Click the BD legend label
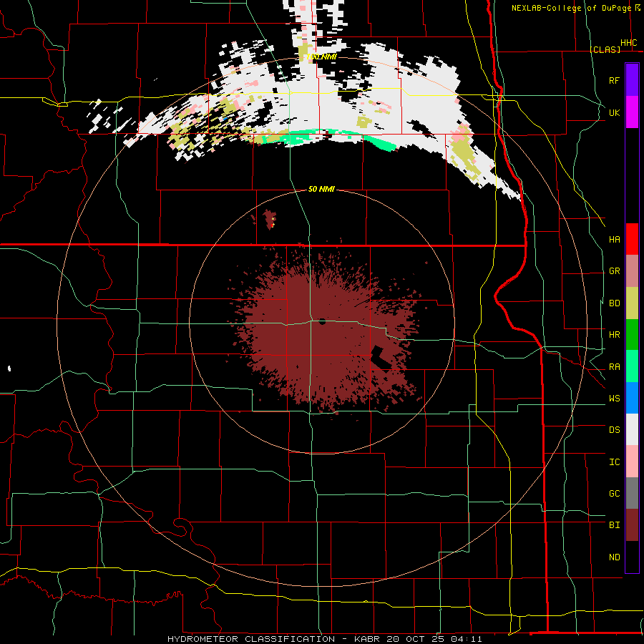 click(x=614, y=303)
